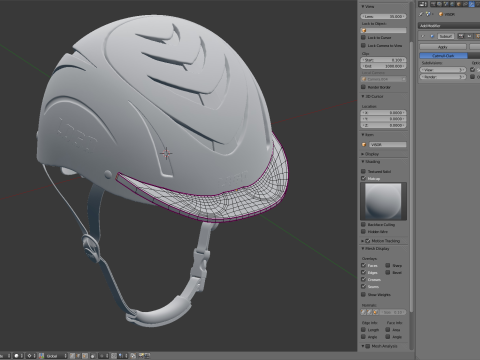This screenshot has height=360, width=480.
Task: Toggle first Subsurf options checkbox
Action: click(x=472, y=69)
